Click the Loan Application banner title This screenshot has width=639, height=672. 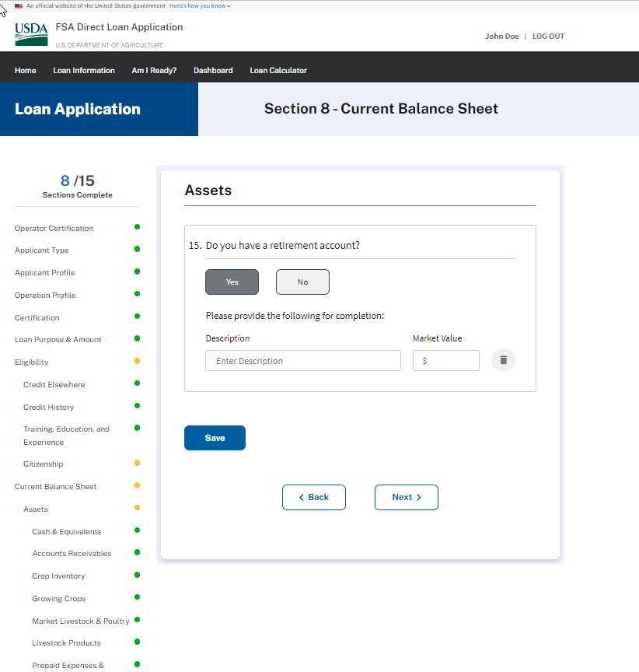click(78, 109)
